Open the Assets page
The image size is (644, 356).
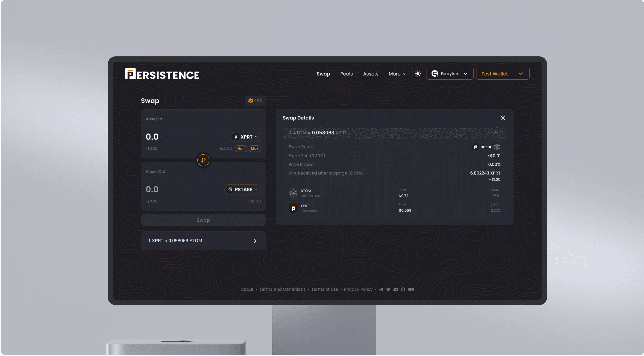pos(370,74)
